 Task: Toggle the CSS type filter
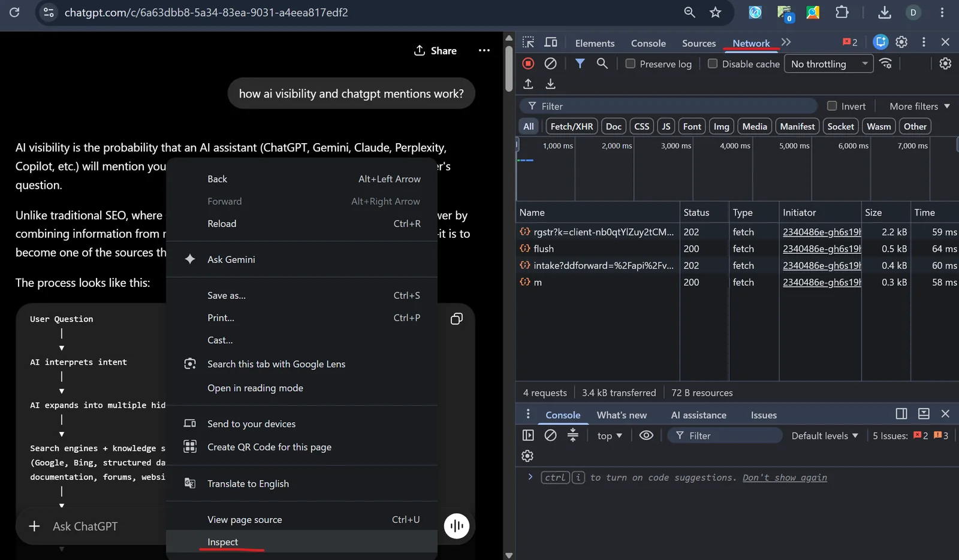642,126
